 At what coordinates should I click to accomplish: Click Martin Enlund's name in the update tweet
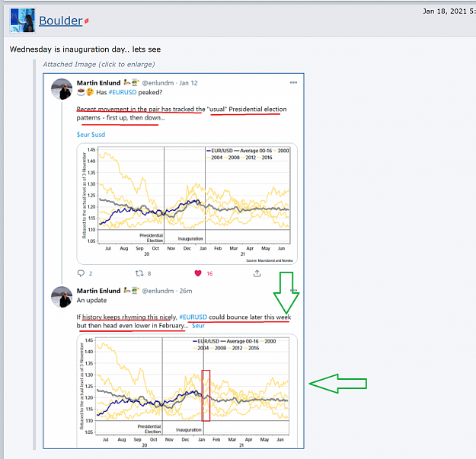[x=98, y=291]
